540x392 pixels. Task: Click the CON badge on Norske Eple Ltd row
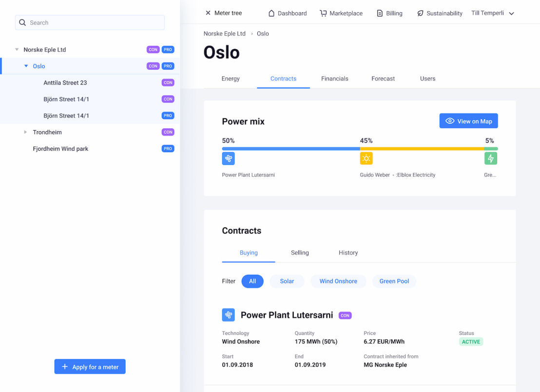[x=153, y=50]
